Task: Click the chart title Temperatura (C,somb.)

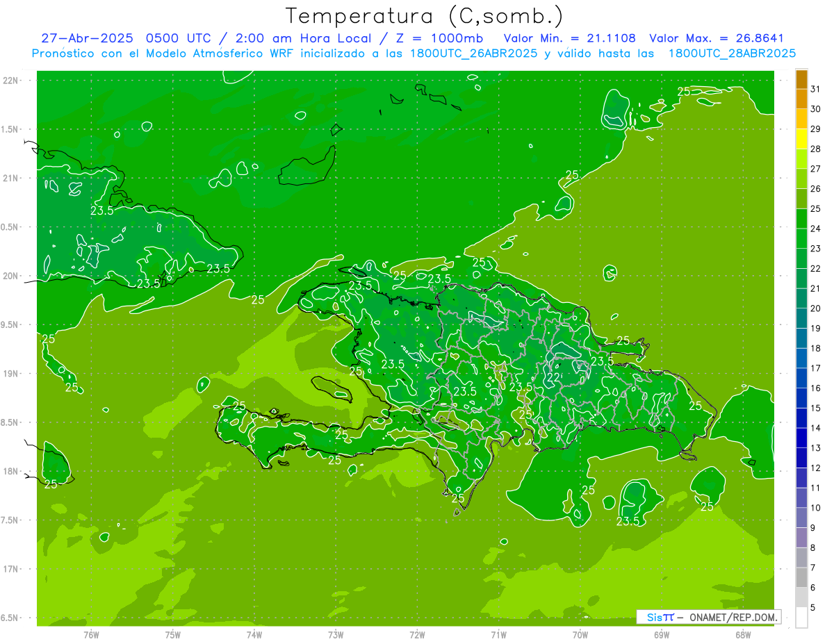Action: click(x=425, y=15)
